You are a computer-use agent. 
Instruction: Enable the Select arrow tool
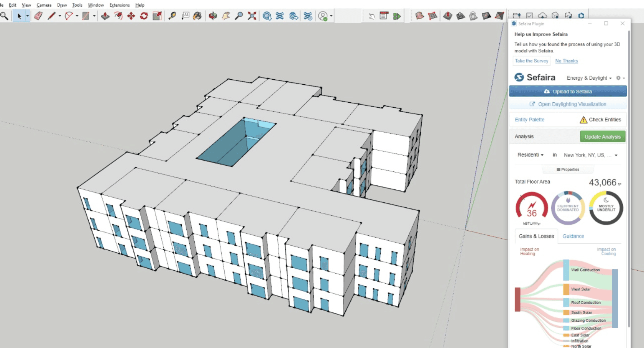point(20,16)
